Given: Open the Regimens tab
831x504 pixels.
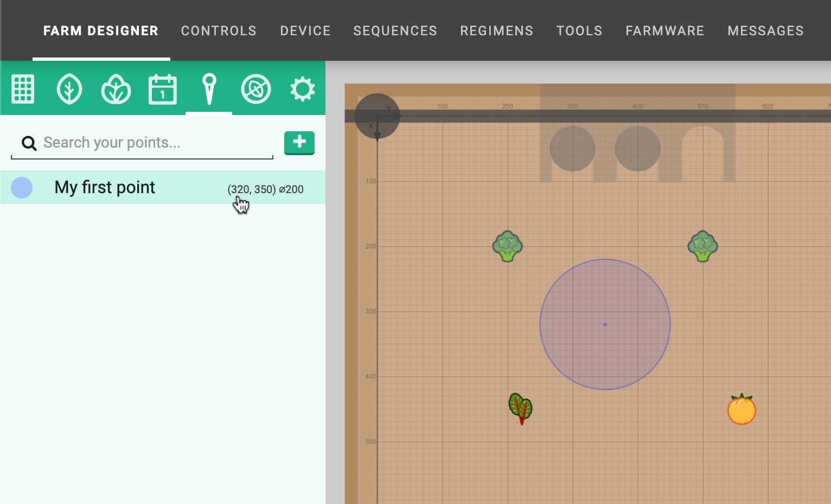Looking at the screenshot, I should (x=496, y=31).
